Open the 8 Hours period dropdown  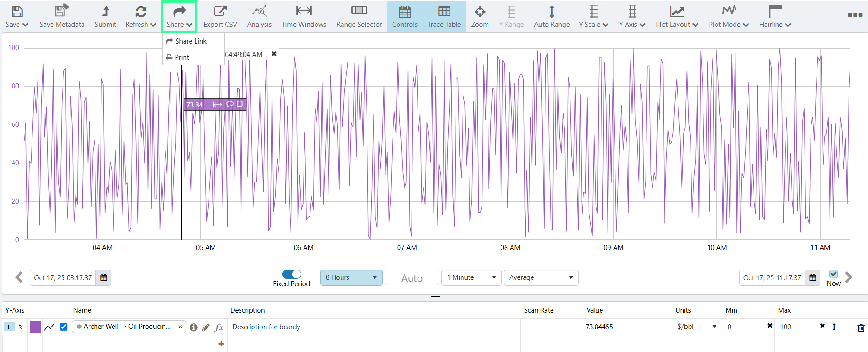pyautogui.click(x=351, y=277)
